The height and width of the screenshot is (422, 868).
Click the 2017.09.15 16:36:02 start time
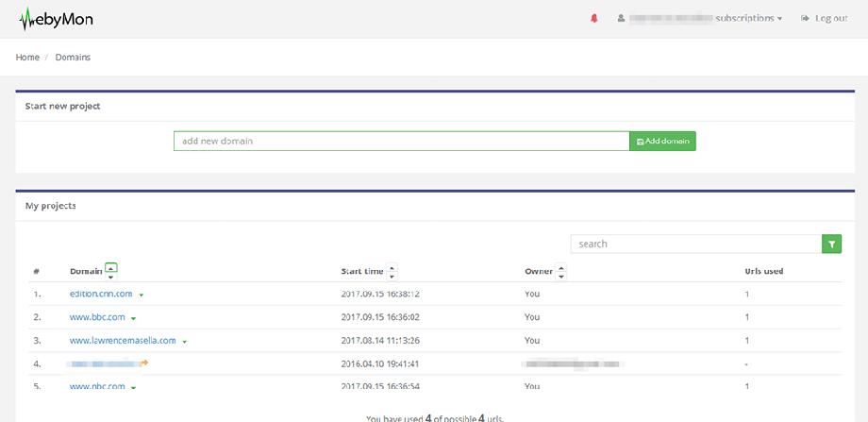(x=380, y=317)
